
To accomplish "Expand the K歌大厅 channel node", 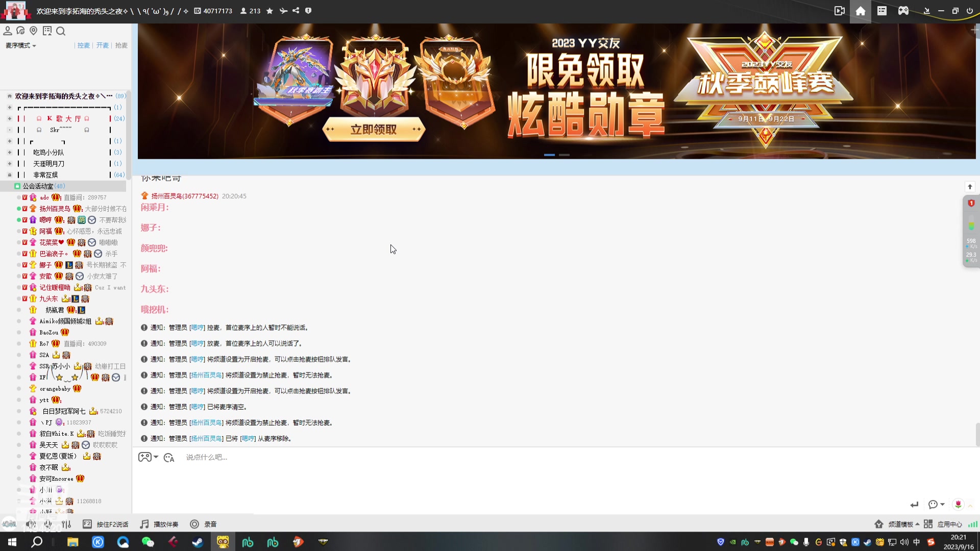I will click(9, 118).
